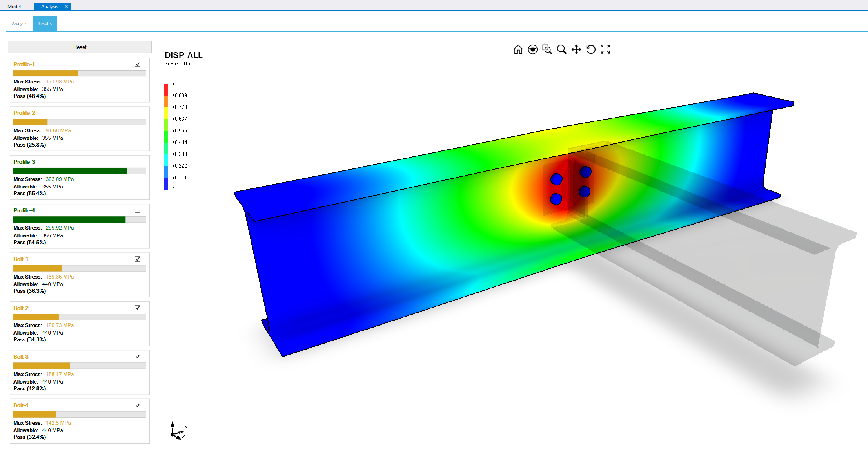This screenshot has height=451, width=868.
Task: Select the Zoom magnifier tool
Action: pyautogui.click(x=562, y=49)
